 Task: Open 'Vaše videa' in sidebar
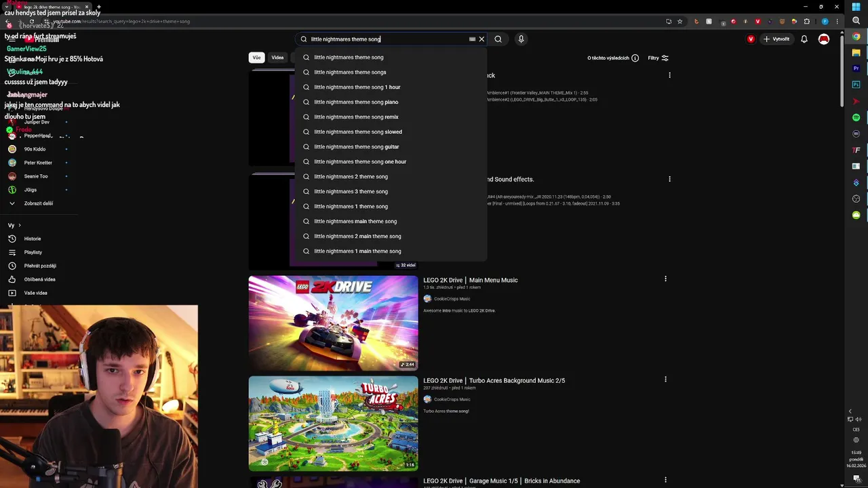35,293
